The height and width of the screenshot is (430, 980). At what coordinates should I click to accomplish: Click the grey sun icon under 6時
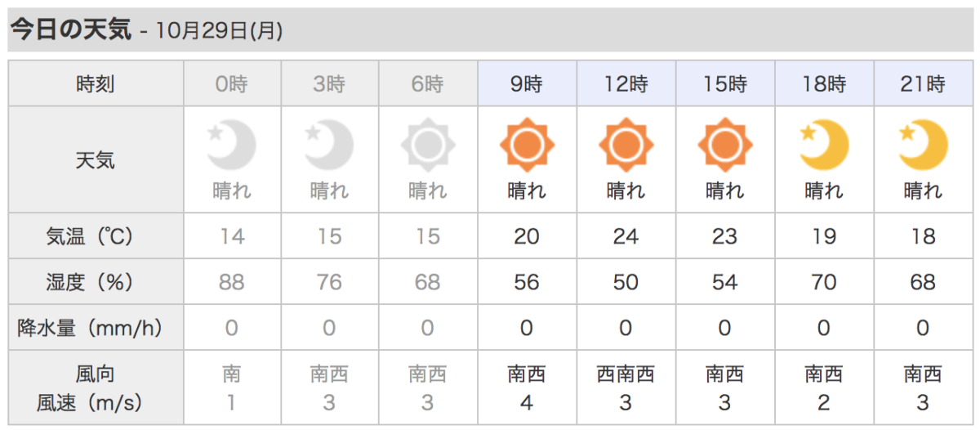pos(428,146)
